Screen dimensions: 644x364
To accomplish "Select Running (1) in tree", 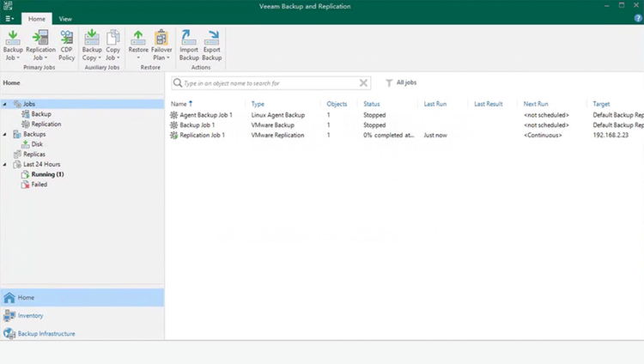I will [x=47, y=174].
